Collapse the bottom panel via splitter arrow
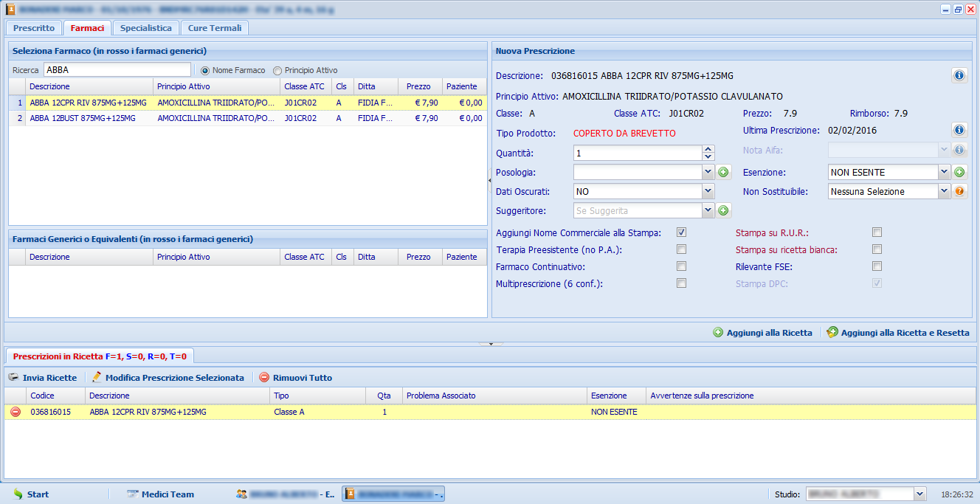This screenshot has height=504, width=980. pyautogui.click(x=490, y=344)
